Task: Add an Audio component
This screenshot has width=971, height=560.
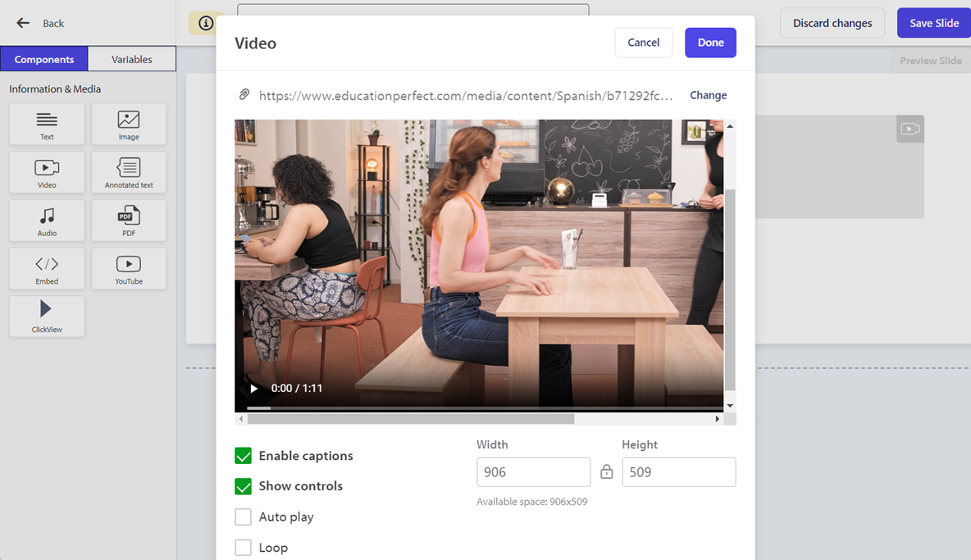Action: [47, 221]
